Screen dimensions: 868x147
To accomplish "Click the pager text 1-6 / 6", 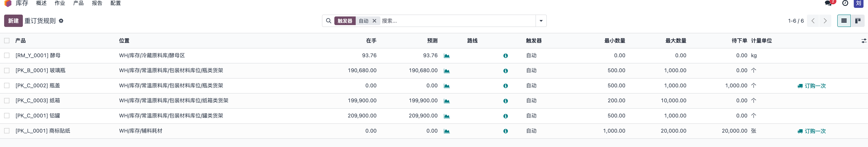I will click(x=796, y=21).
